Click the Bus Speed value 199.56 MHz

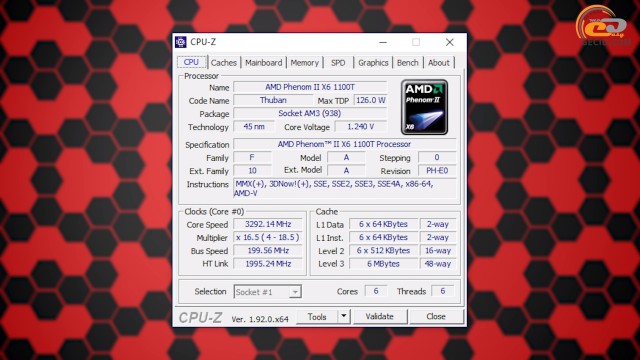(268, 250)
